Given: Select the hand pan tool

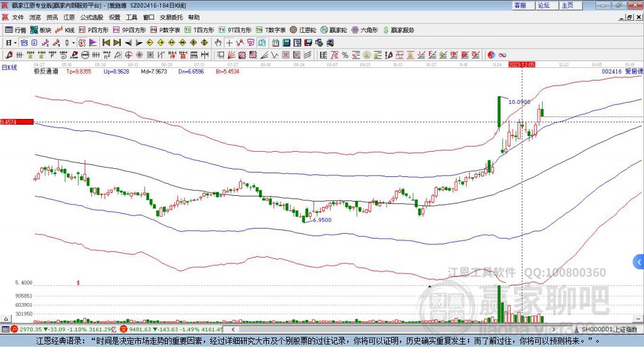Looking at the screenshot, I should [x=218, y=43].
